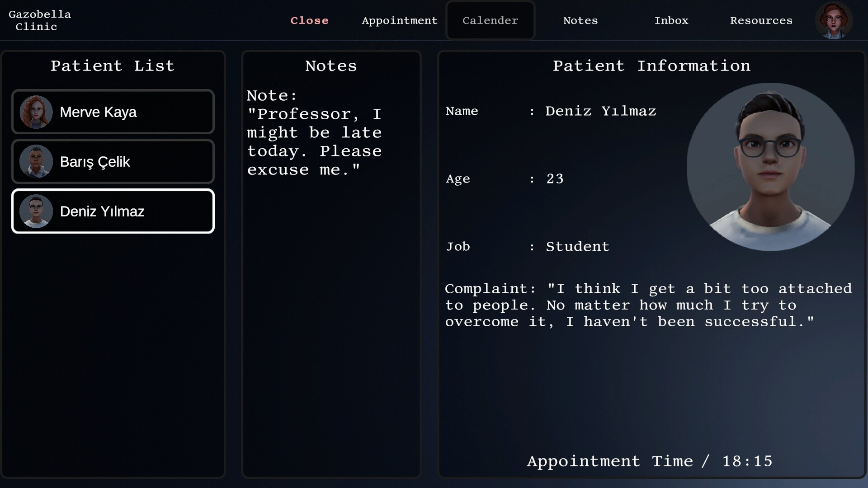Image resolution: width=868 pixels, height=488 pixels.
Task: Deselect patient Deniz Yılmaz
Action: click(x=113, y=211)
